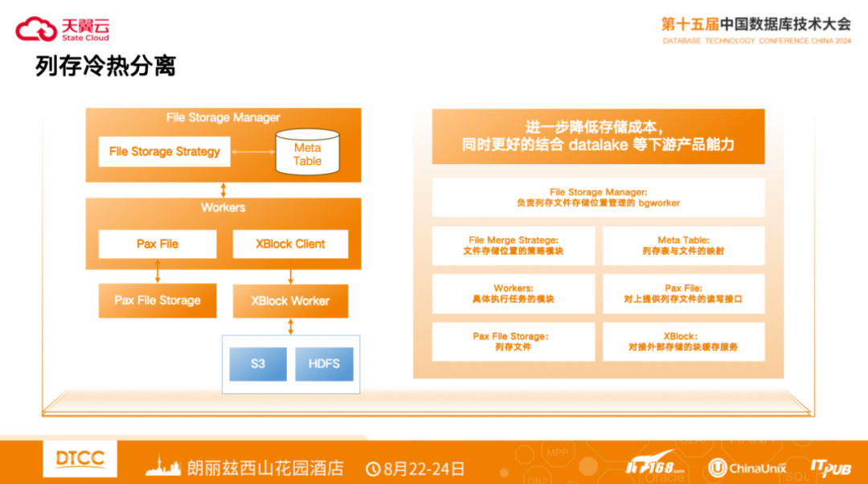Select the File Storage Strategy box
The width and height of the screenshot is (868, 484).
(165, 152)
